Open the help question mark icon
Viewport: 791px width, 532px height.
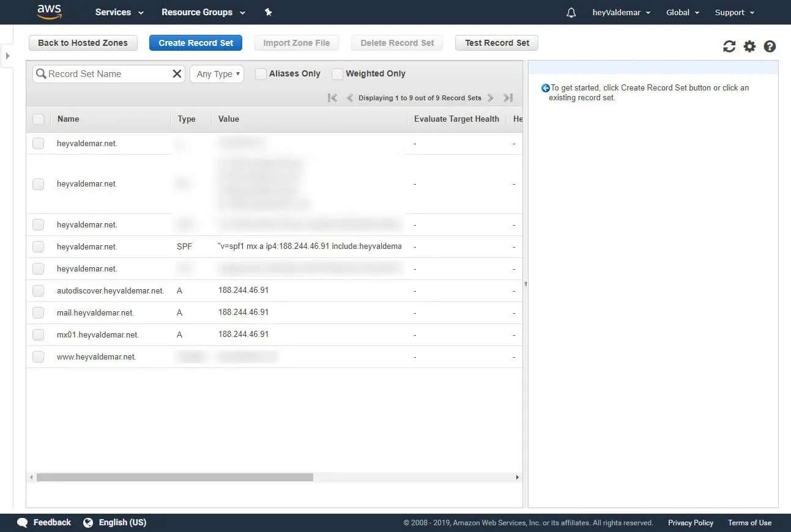tap(770, 46)
